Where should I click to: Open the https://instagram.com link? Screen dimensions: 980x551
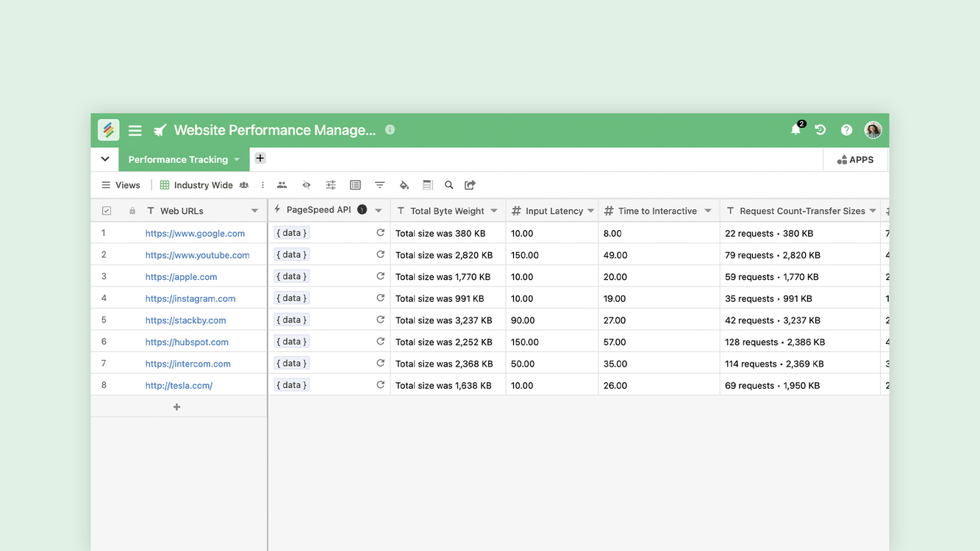pyautogui.click(x=190, y=298)
